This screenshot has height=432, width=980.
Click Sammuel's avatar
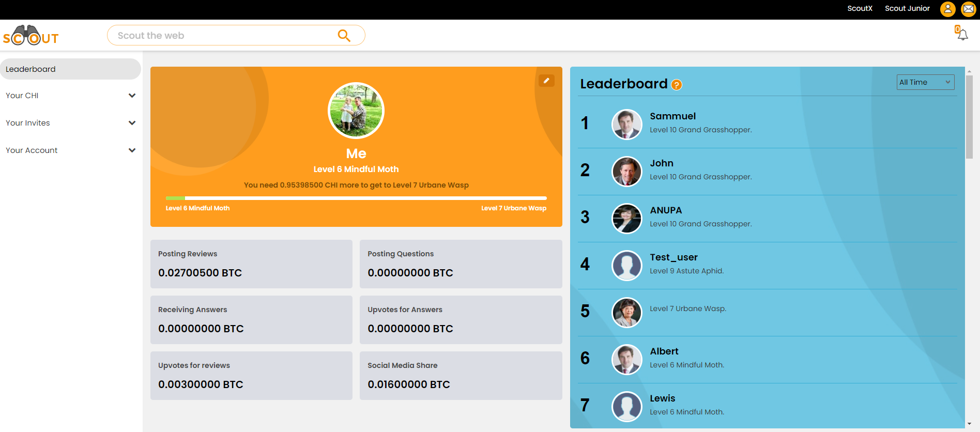point(627,125)
